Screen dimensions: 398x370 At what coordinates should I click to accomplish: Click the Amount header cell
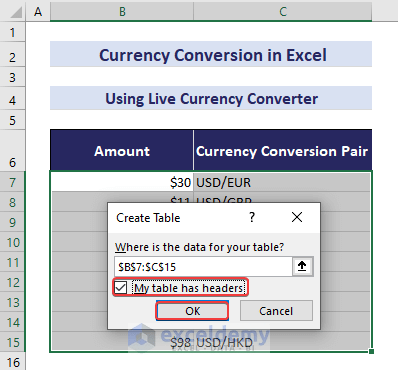pos(122,150)
